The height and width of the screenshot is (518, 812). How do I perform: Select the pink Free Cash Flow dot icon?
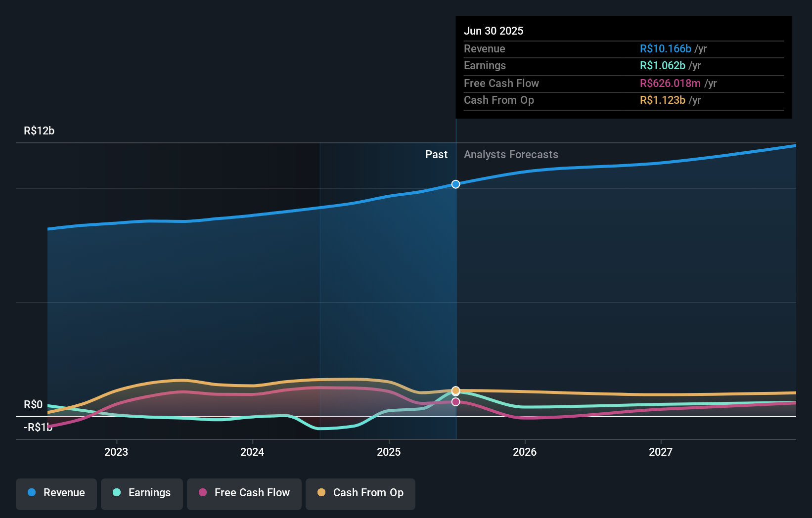click(x=202, y=493)
